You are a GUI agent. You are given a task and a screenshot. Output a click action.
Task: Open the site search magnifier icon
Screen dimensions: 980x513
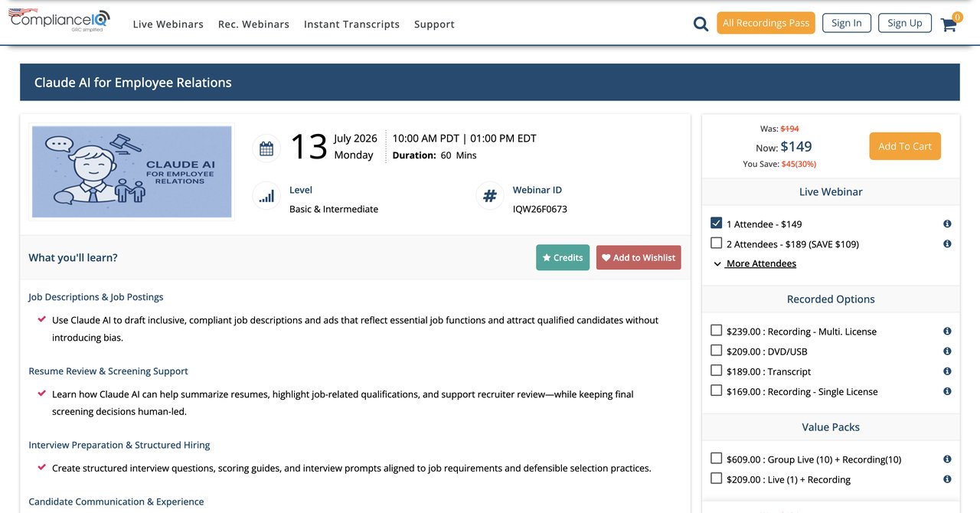[701, 24]
